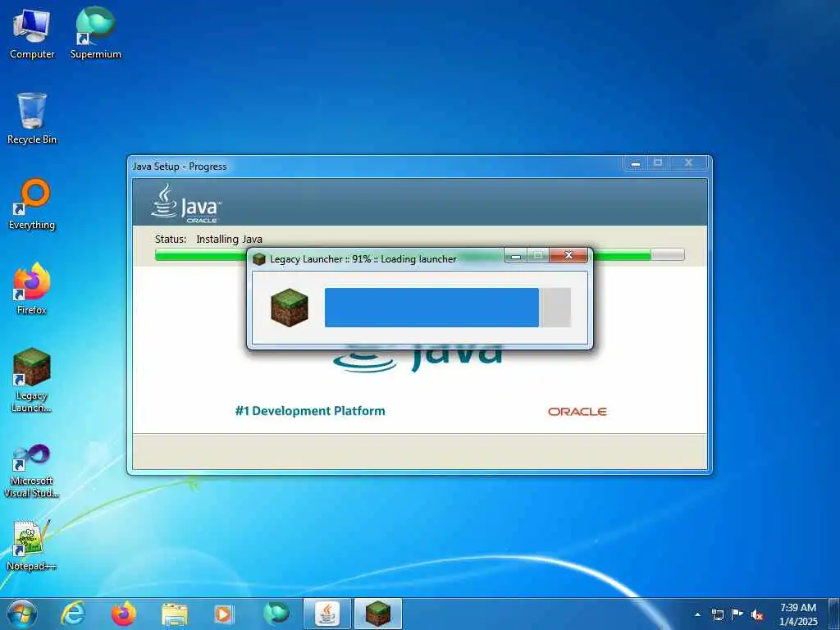
Task: Click the "#1 Development Platform" text
Action: (310, 411)
